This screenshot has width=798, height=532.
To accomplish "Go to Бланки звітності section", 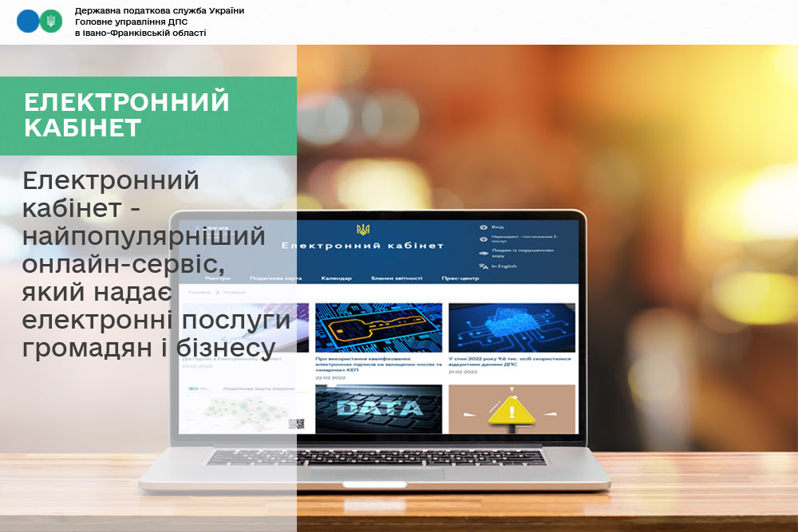I will click(x=393, y=278).
